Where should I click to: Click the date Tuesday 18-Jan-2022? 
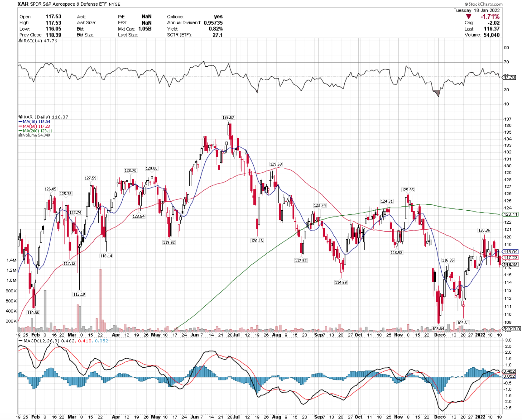coord(476,10)
